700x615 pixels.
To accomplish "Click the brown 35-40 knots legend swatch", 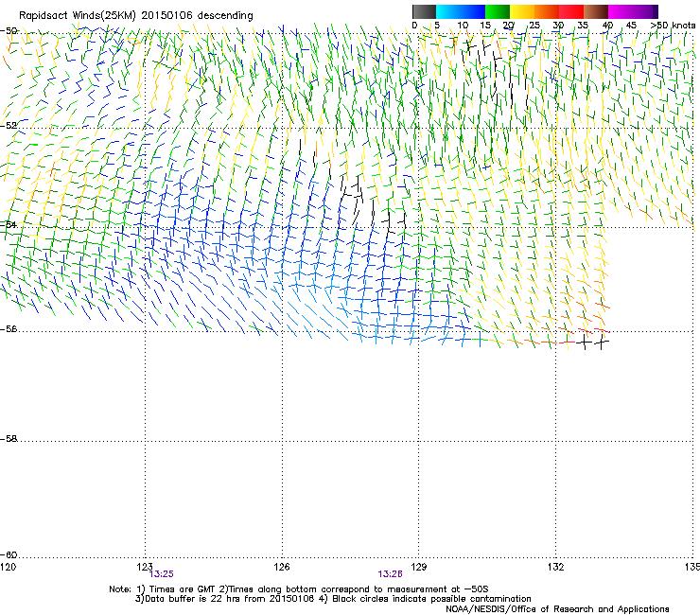I will point(596,11).
